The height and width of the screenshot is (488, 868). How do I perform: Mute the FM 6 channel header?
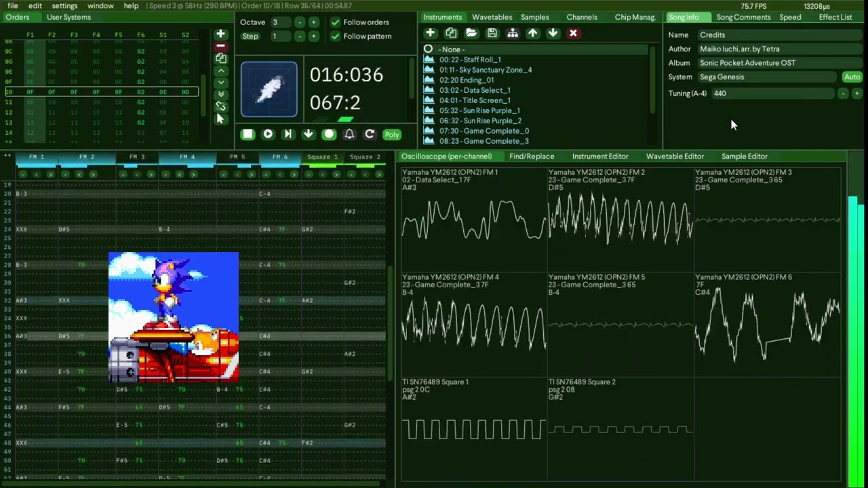[x=280, y=157]
